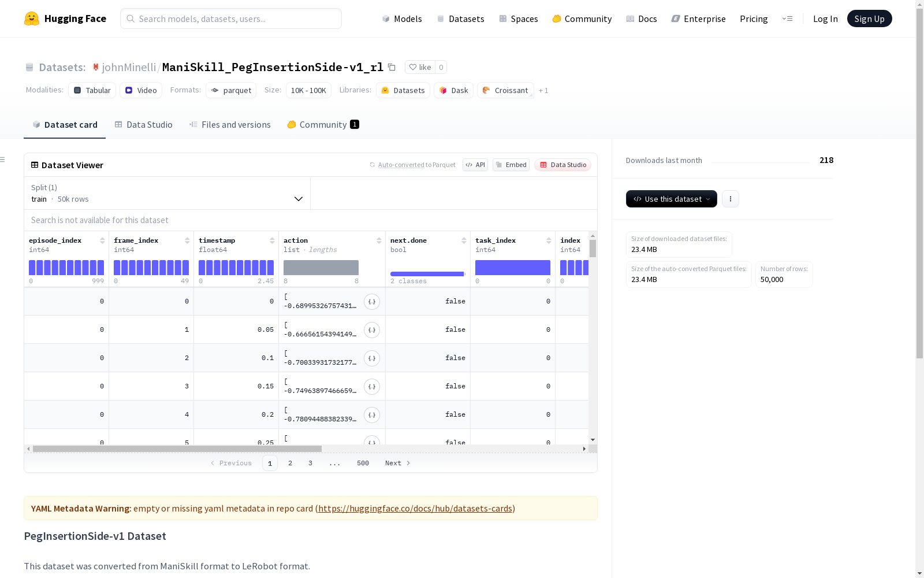Click the Sign Up button
924x578 pixels.
(x=870, y=18)
